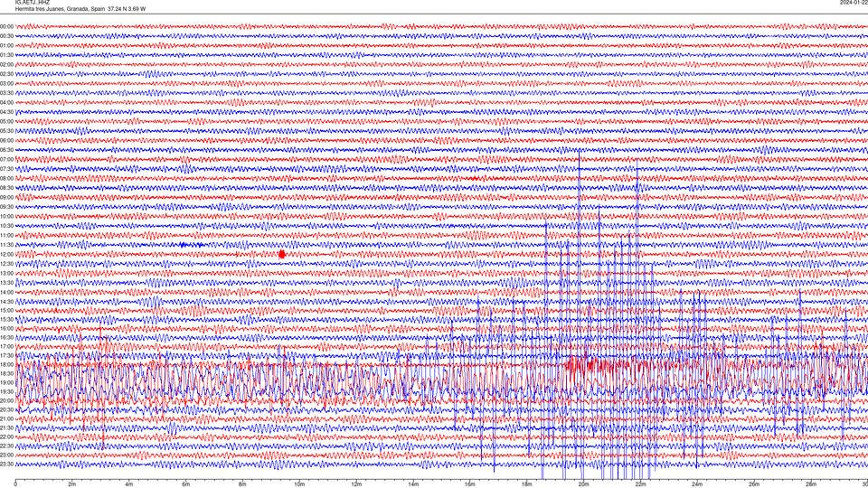Pick the 16m axis tick label
Screen dimensions: 868x488
click(x=469, y=484)
